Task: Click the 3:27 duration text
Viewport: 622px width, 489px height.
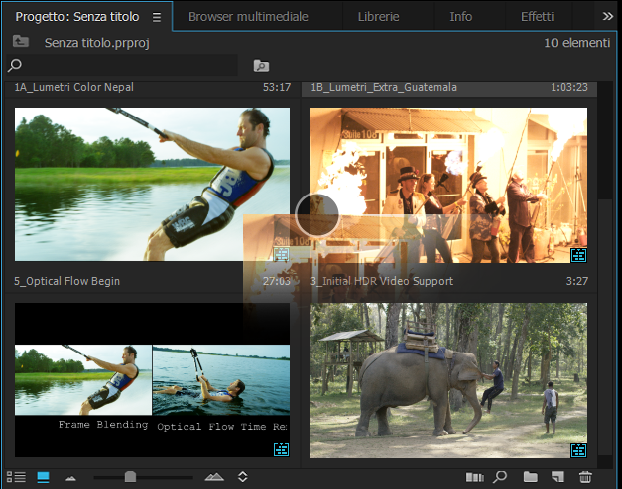Action: 577,281
